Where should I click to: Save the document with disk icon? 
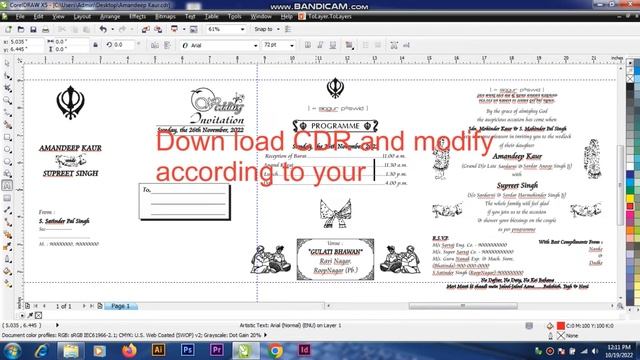(x=33, y=29)
